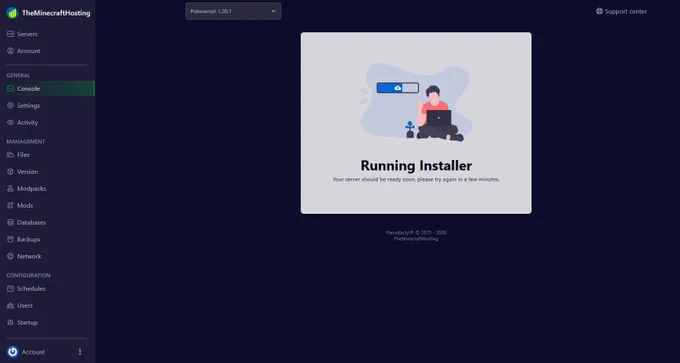Screen dimensions: 680x363
Task: Click the CONFIGURATION section label
Action: click(x=28, y=275)
